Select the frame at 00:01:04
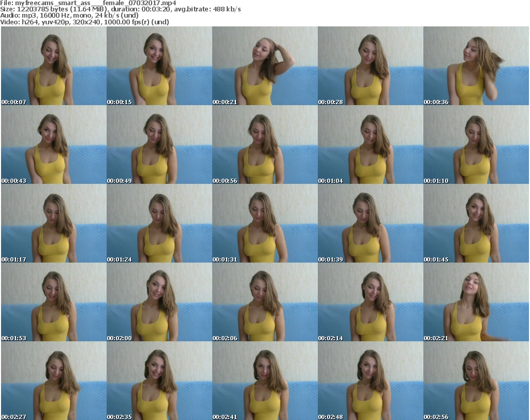 371,144
